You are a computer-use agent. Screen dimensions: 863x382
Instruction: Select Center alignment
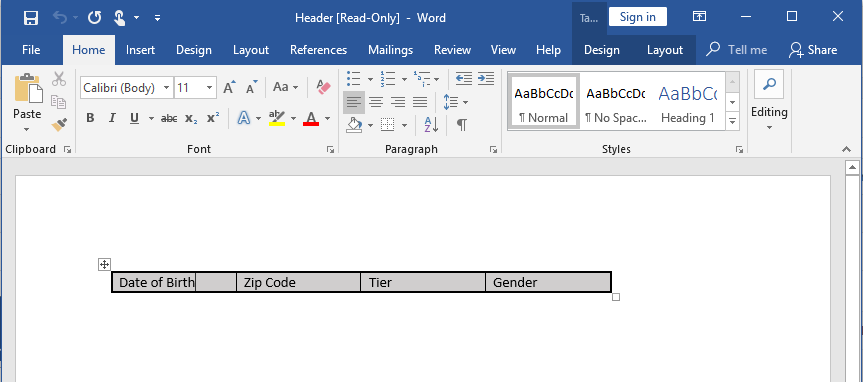click(376, 102)
